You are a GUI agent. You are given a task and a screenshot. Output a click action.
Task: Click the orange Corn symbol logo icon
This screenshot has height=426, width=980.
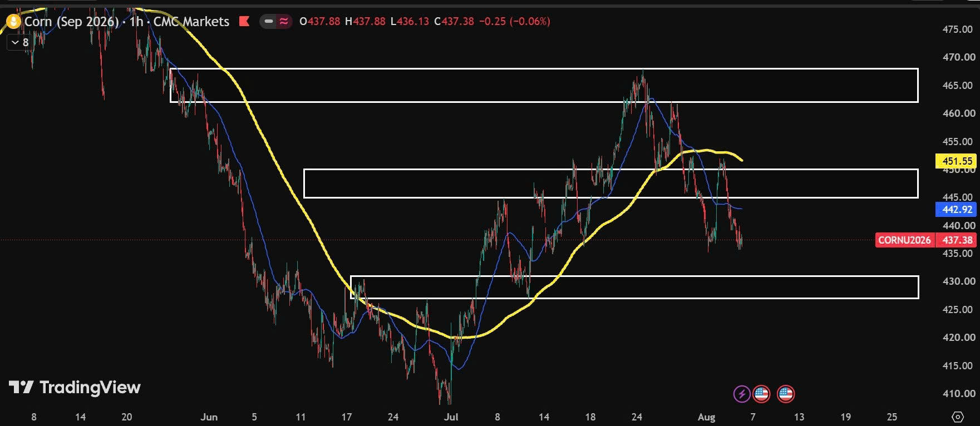(x=13, y=22)
